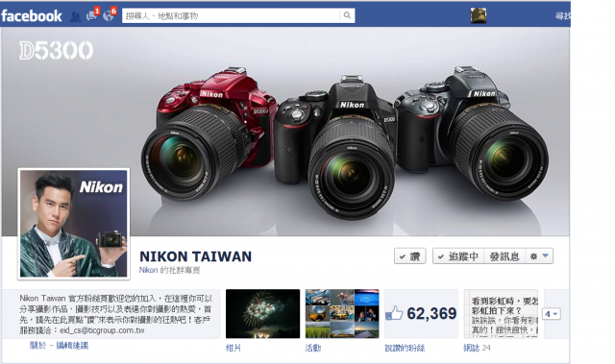Click the 發訊息 message button

[x=504, y=256]
